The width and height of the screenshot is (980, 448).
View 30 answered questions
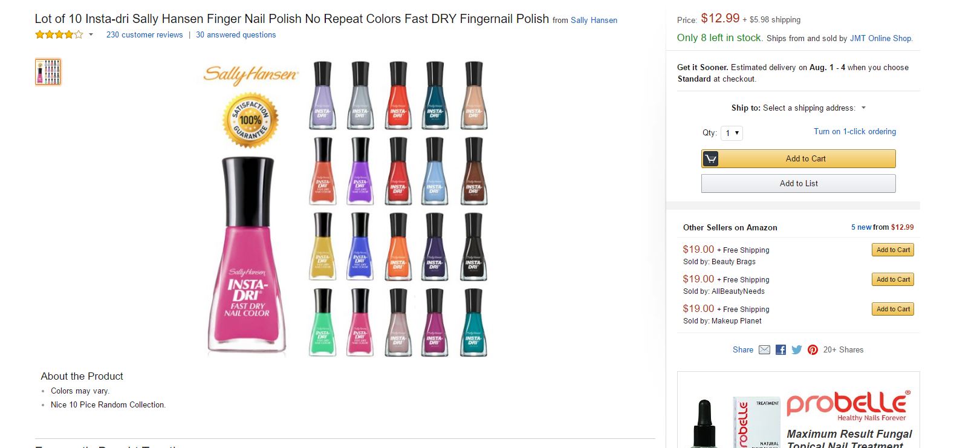coord(236,35)
